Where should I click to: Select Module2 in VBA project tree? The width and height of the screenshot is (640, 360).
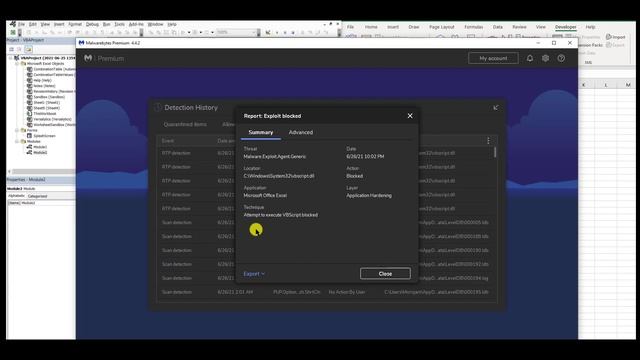[37, 152]
